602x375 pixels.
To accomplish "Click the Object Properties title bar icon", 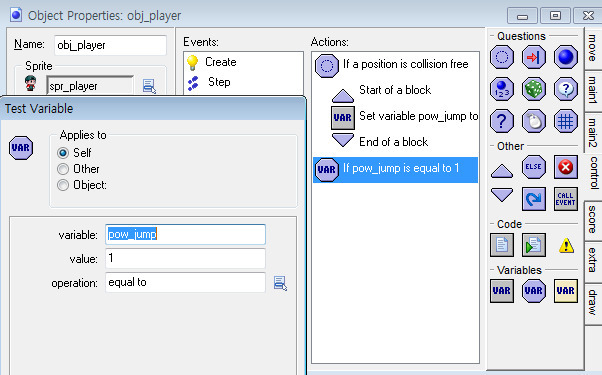I will click(16, 15).
